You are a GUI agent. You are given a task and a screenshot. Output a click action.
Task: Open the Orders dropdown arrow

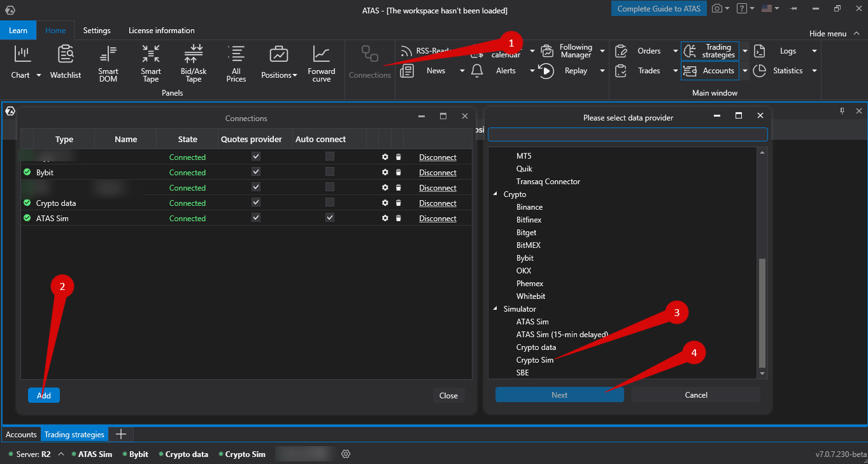(x=676, y=51)
